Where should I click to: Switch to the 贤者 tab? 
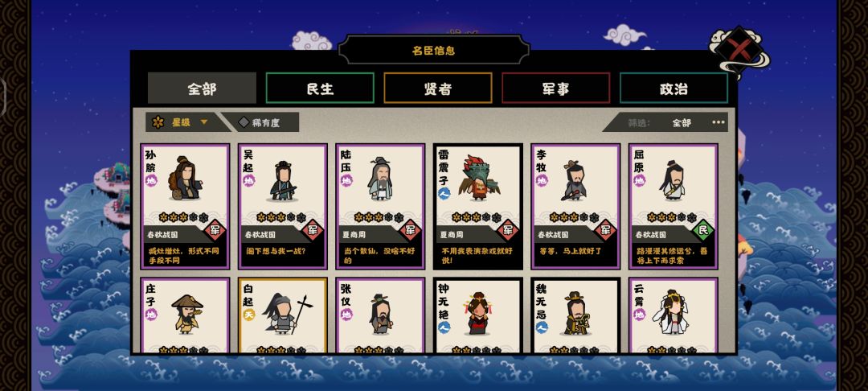pos(438,88)
